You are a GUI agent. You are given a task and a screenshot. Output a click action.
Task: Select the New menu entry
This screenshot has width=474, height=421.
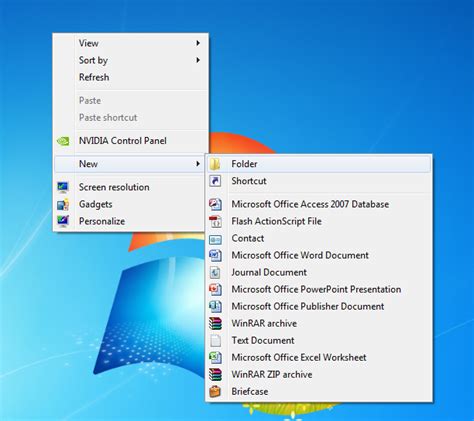(x=130, y=164)
